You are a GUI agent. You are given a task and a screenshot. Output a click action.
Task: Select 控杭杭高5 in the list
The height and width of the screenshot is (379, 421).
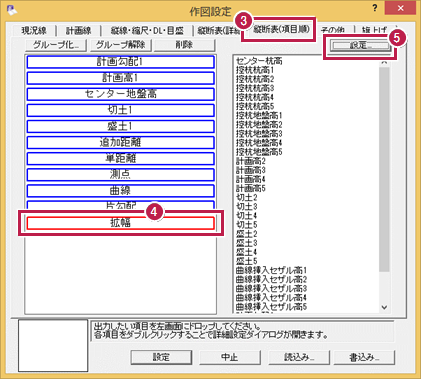tap(255, 106)
